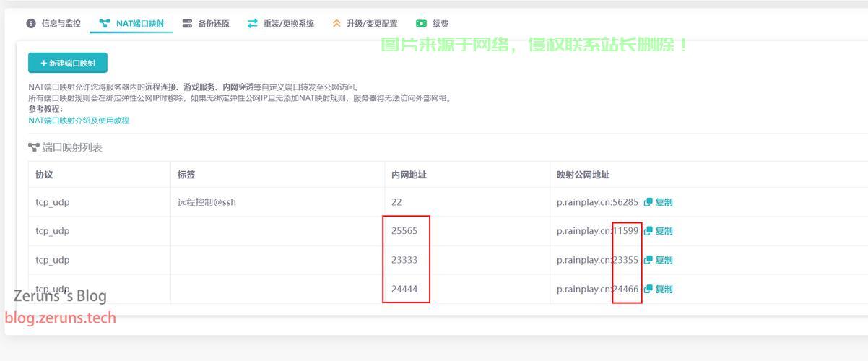
Task: Click the copy icon in the 24466 row
Action: click(x=648, y=289)
